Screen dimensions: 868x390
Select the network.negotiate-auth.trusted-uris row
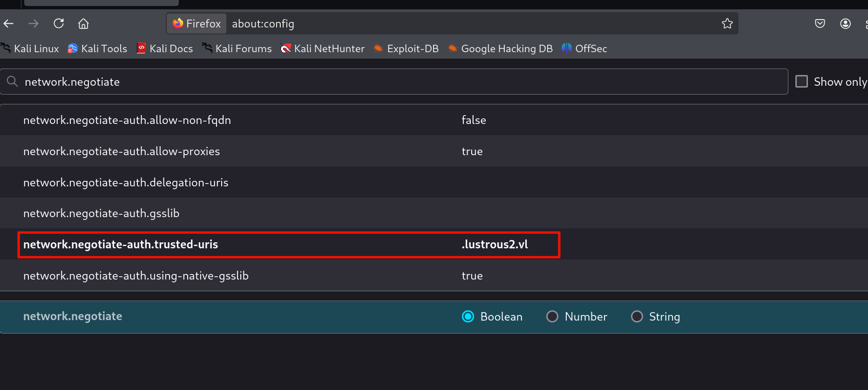click(121, 244)
